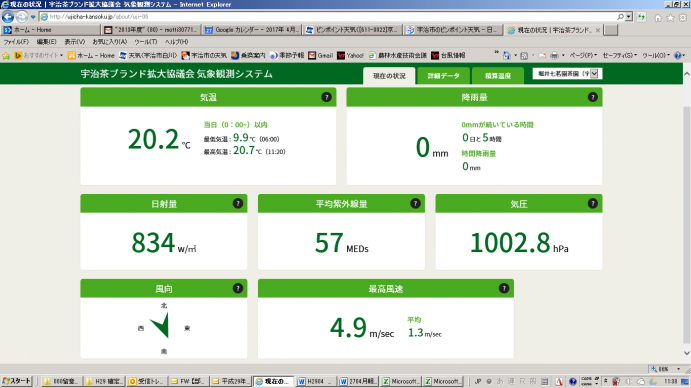The image size is (691, 388).
Task: Open the ツール(T) menu
Action: [145, 42]
